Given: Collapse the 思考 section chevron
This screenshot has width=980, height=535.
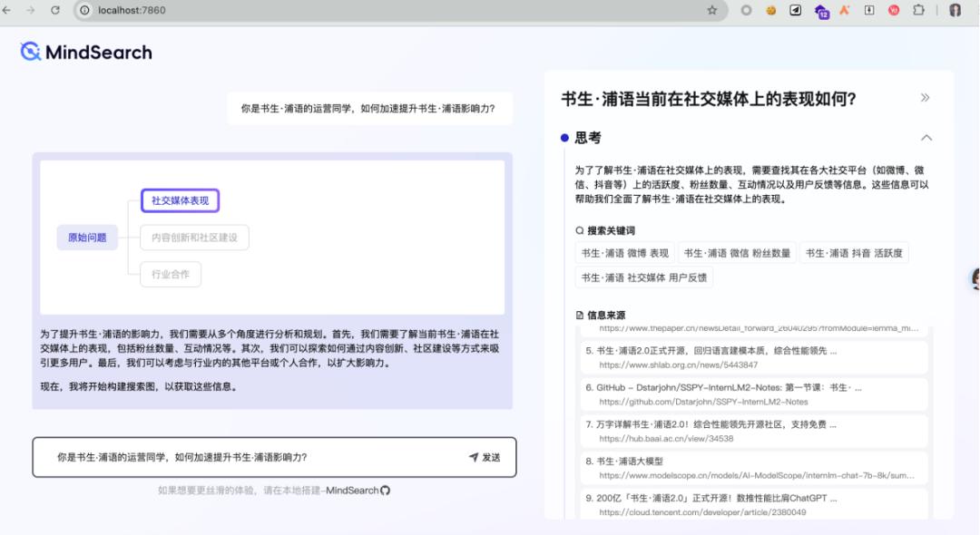Looking at the screenshot, I should tap(926, 137).
